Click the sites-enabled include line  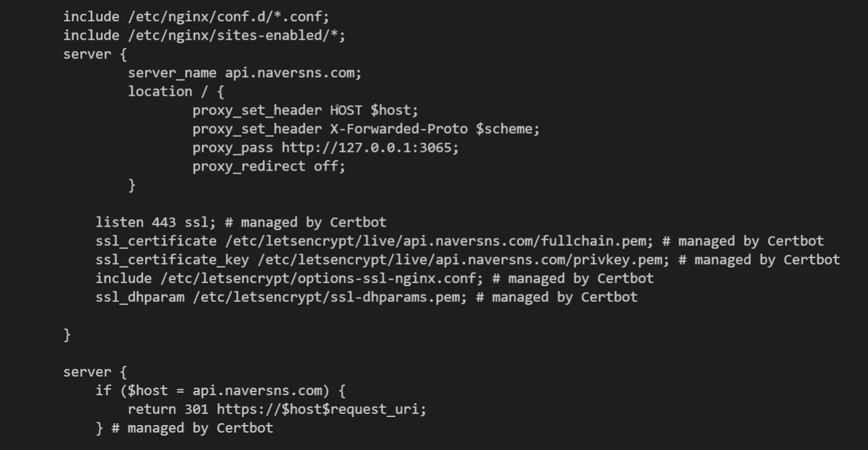click(x=204, y=35)
